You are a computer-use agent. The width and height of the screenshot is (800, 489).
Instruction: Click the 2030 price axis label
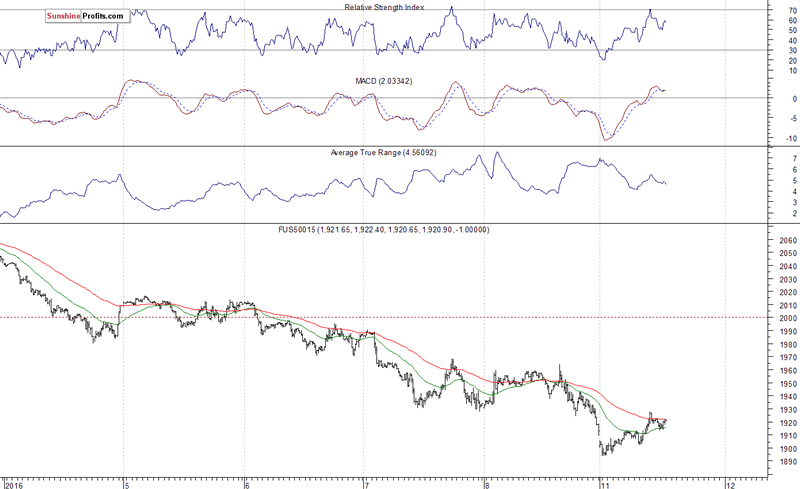[788, 280]
